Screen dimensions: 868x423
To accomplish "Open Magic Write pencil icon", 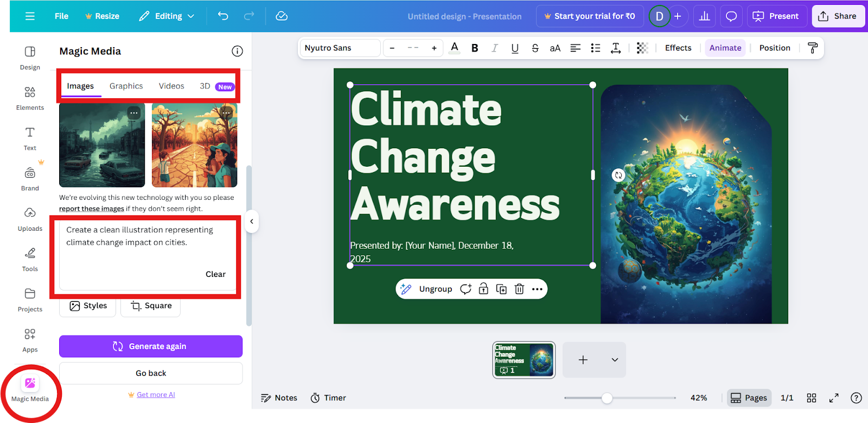I will click(406, 289).
